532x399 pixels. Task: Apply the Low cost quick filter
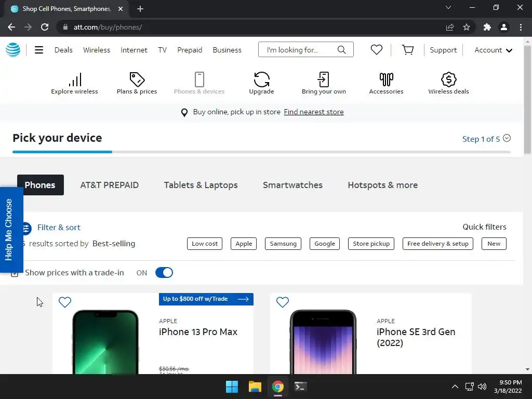point(205,244)
